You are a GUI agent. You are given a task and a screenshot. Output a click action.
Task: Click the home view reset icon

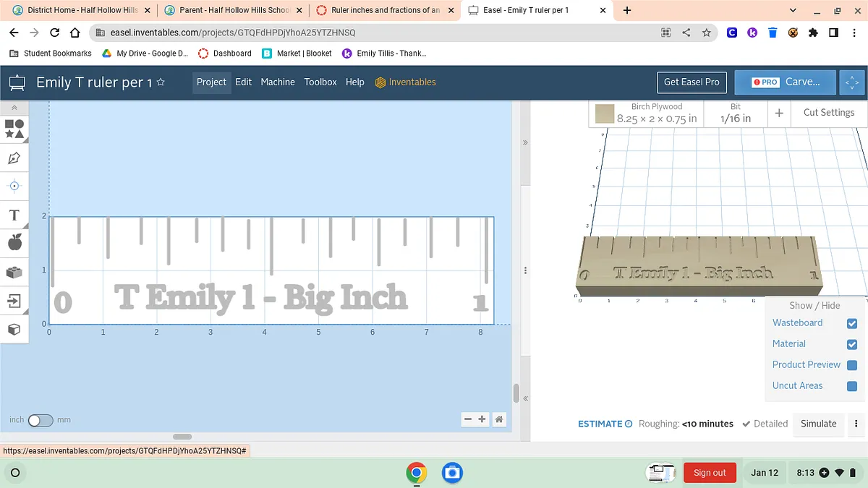[498, 419]
